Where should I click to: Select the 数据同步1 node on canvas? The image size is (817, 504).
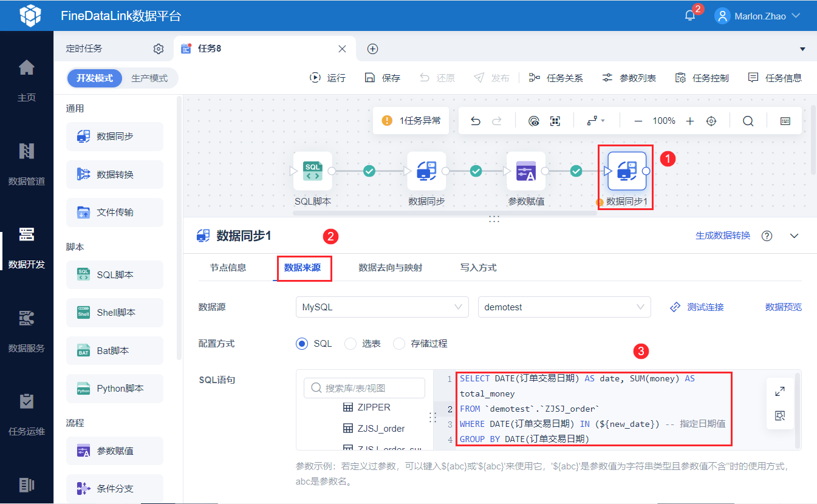627,171
